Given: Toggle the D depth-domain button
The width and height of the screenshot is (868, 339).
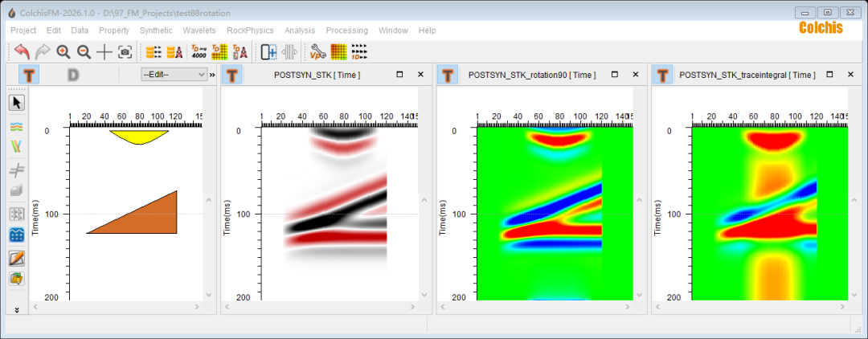Looking at the screenshot, I should click(x=72, y=75).
